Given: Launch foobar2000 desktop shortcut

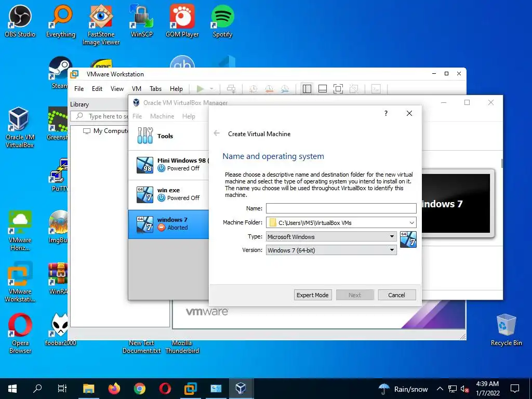Looking at the screenshot, I should tap(60, 330).
